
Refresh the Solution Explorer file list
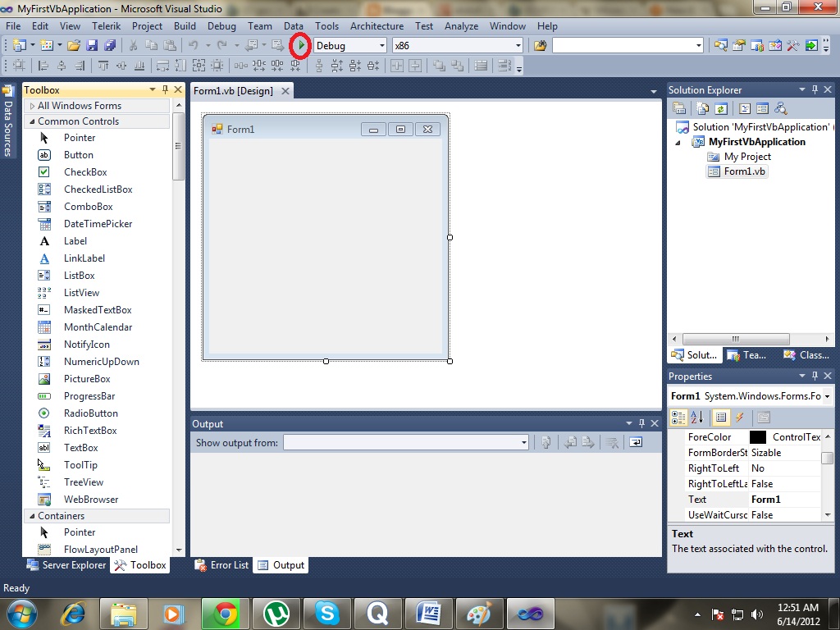click(719, 108)
